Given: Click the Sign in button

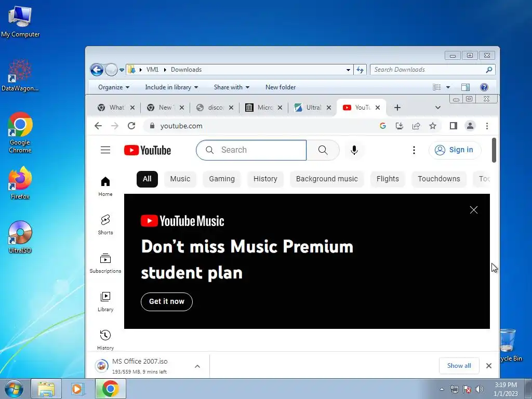Looking at the screenshot, I should (x=455, y=150).
